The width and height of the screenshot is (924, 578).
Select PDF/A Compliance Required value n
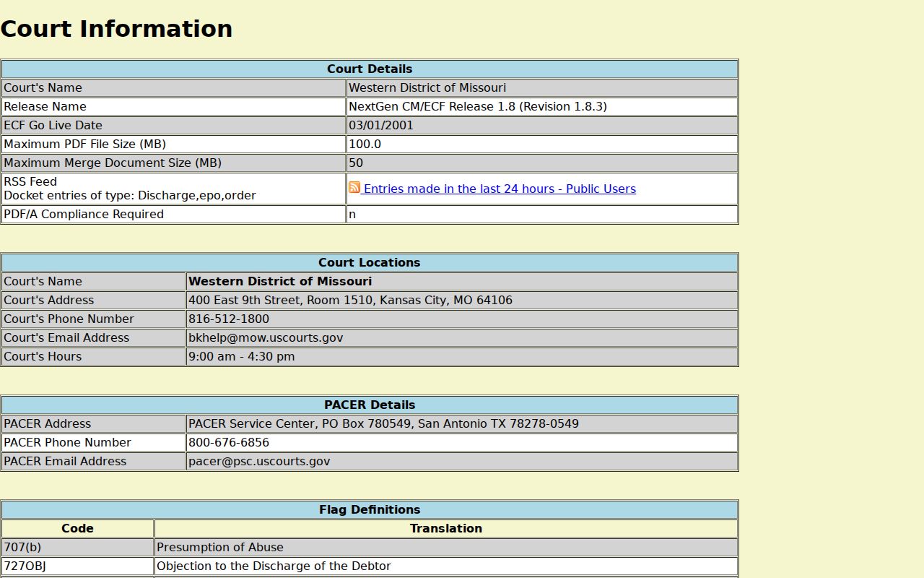pyautogui.click(x=352, y=214)
